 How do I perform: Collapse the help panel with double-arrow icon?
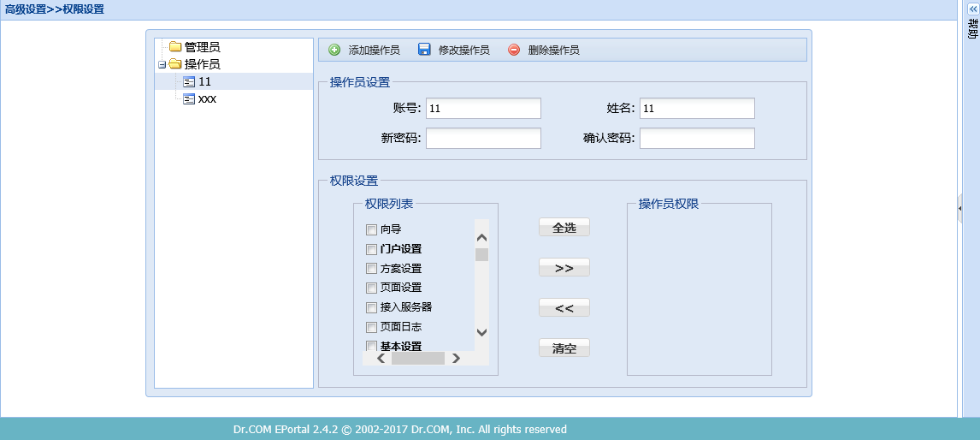(x=971, y=7)
